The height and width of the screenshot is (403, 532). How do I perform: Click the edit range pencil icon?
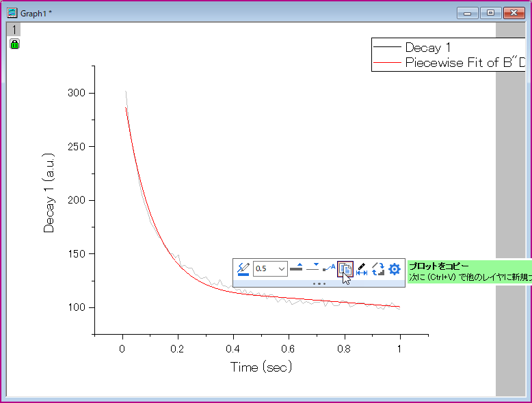coord(362,268)
